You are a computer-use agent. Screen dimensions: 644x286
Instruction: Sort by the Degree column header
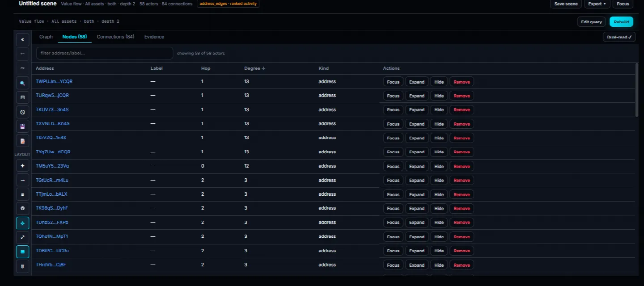(254, 68)
